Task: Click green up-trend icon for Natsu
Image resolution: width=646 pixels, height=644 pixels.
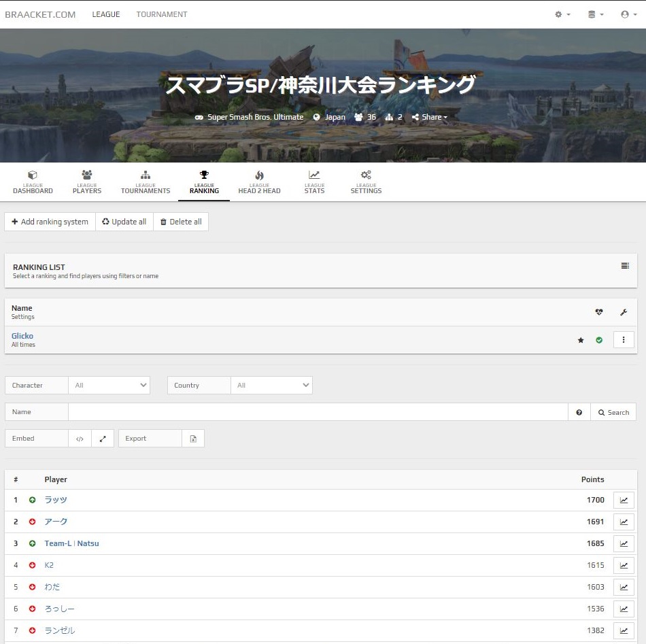Action: (x=32, y=543)
